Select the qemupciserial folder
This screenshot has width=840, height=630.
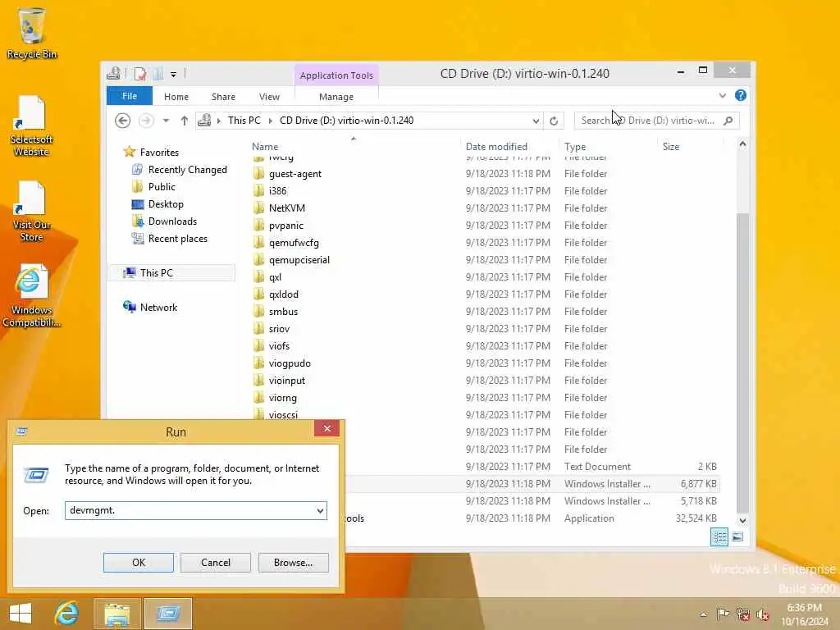click(299, 260)
